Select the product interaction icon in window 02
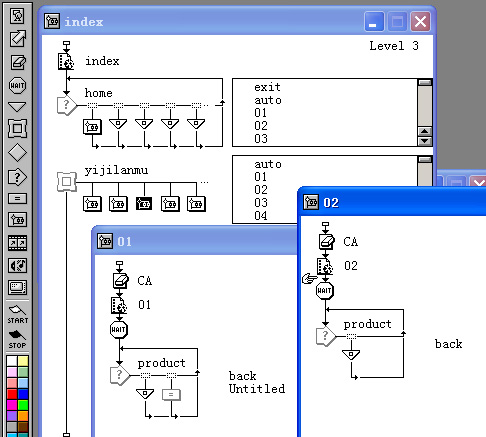 tap(325, 336)
